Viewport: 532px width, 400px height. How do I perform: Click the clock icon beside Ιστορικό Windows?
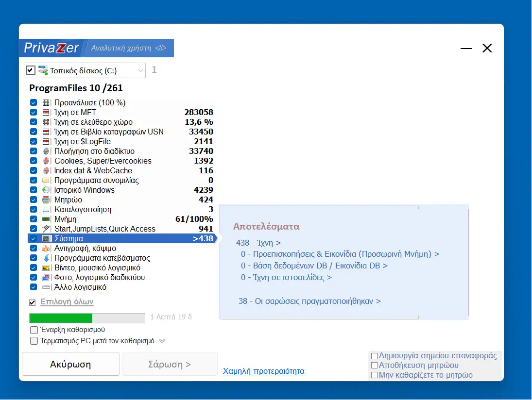(x=46, y=190)
